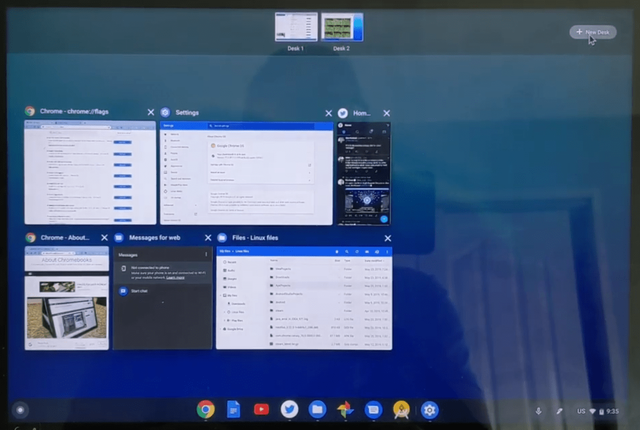Create a new desk with New Desk button
Viewport: 640px width, 430px height.
tap(593, 32)
